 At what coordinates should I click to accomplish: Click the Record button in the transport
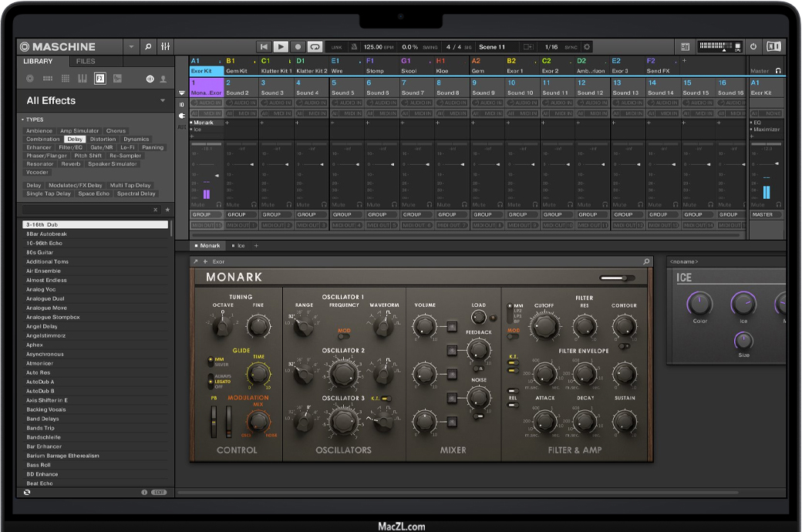click(x=298, y=47)
